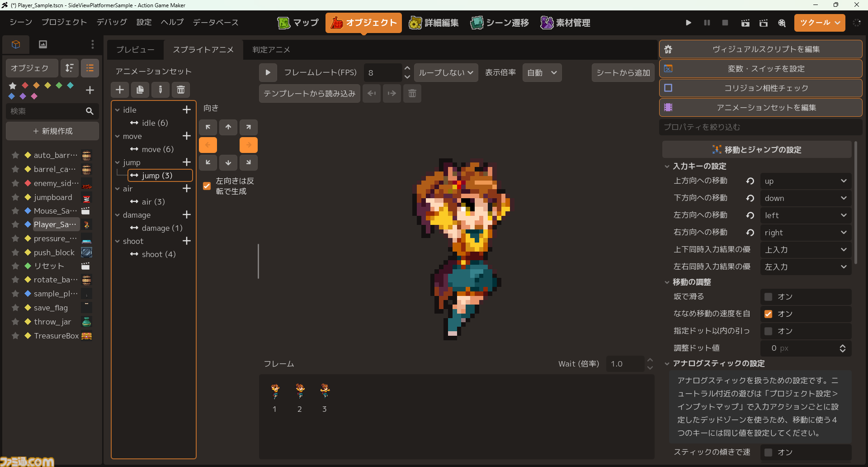Click テンプレートから読み込み button
Viewport: 868px width, 467px height.
310,93
